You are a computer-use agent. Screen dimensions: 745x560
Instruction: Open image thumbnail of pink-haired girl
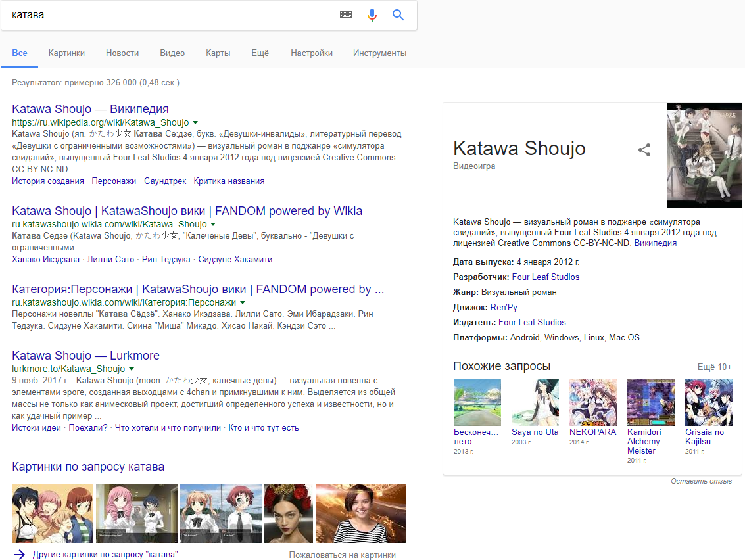pyautogui.click(x=137, y=513)
